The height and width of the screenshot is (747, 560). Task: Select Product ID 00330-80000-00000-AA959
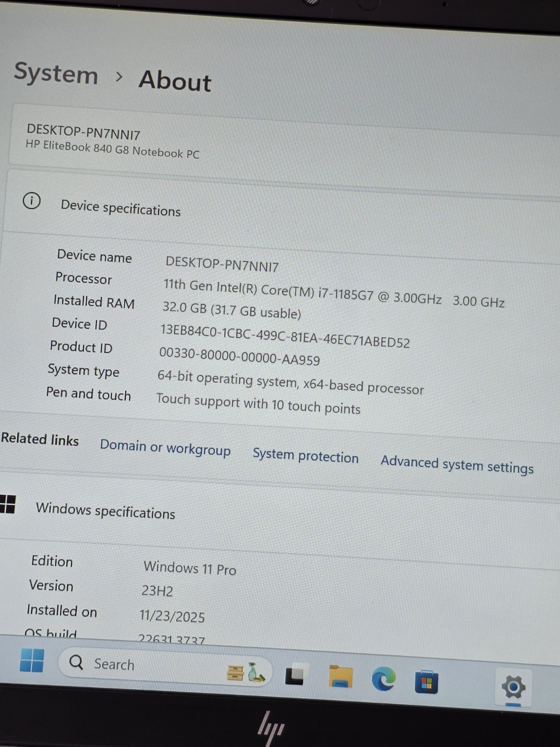239,356
